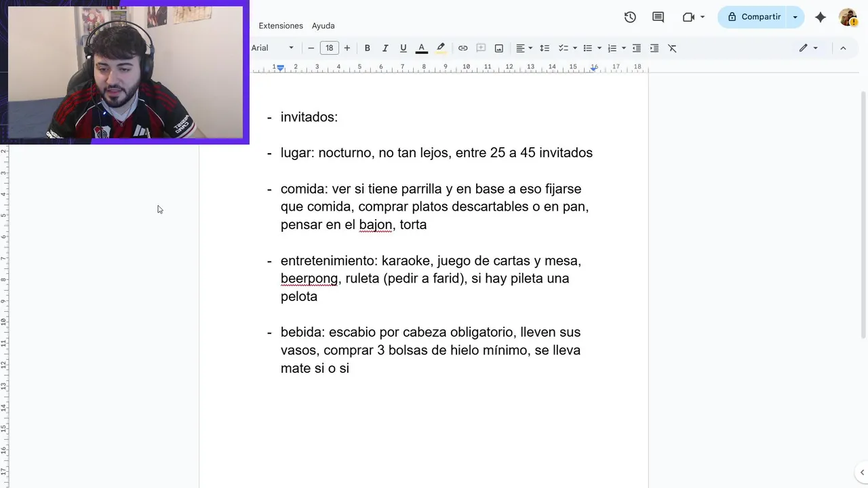The width and height of the screenshot is (868, 488).
Task: Click the left indent marker on ruler
Action: [x=280, y=68]
